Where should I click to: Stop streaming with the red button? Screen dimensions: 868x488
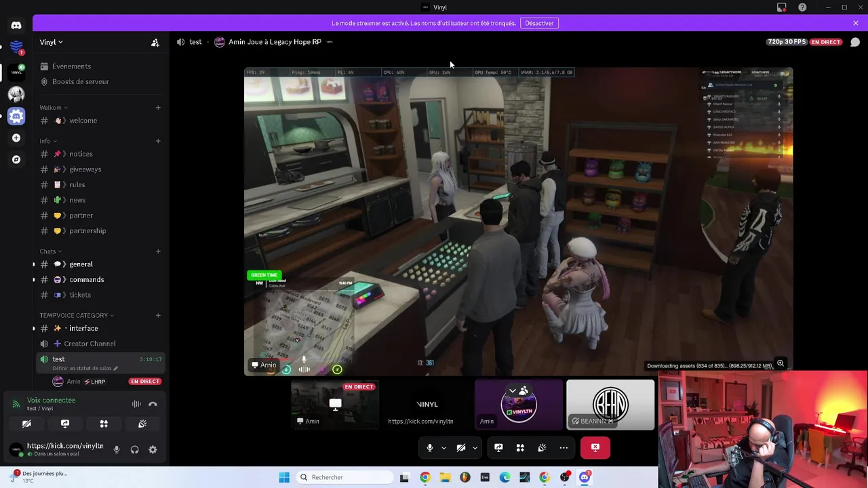[595, 447]
